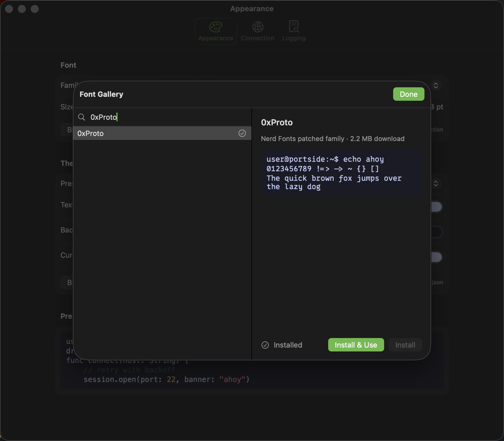Toggle the Text row switch behind the dialog

pyautogui.click(x=437, y=207)
